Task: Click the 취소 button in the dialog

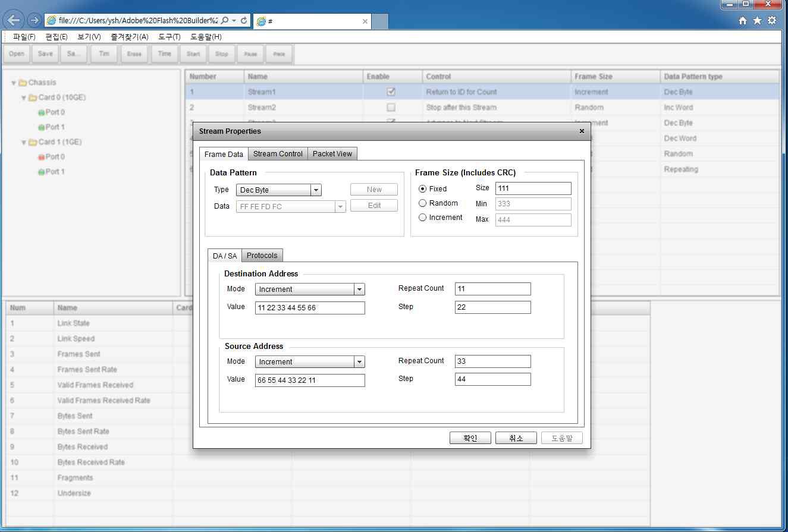Action: tap(516, 438)
